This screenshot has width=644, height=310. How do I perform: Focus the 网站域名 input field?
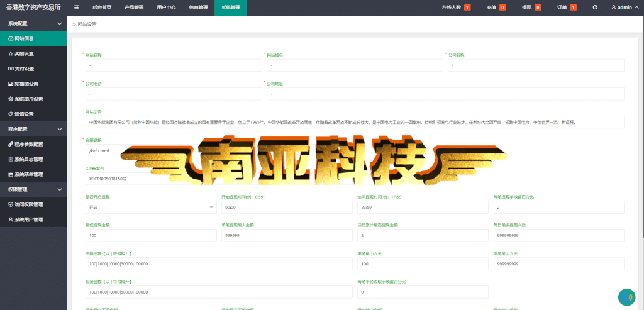tap(355, 65)
